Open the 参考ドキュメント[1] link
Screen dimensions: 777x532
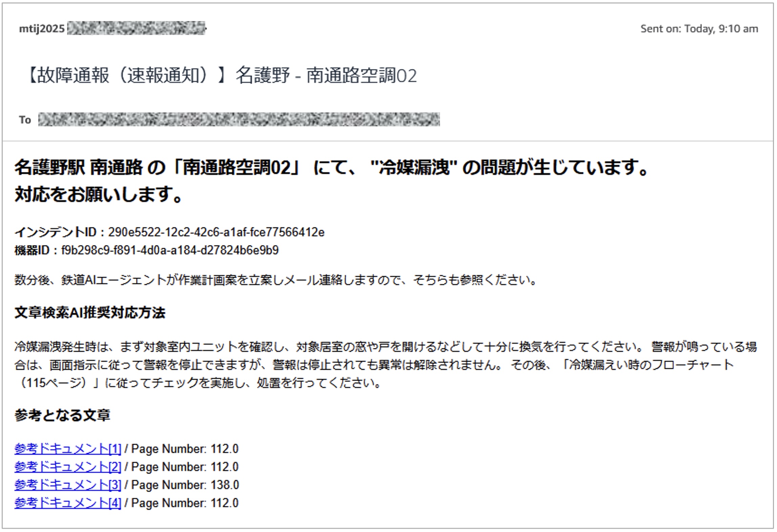coord(67,449)
